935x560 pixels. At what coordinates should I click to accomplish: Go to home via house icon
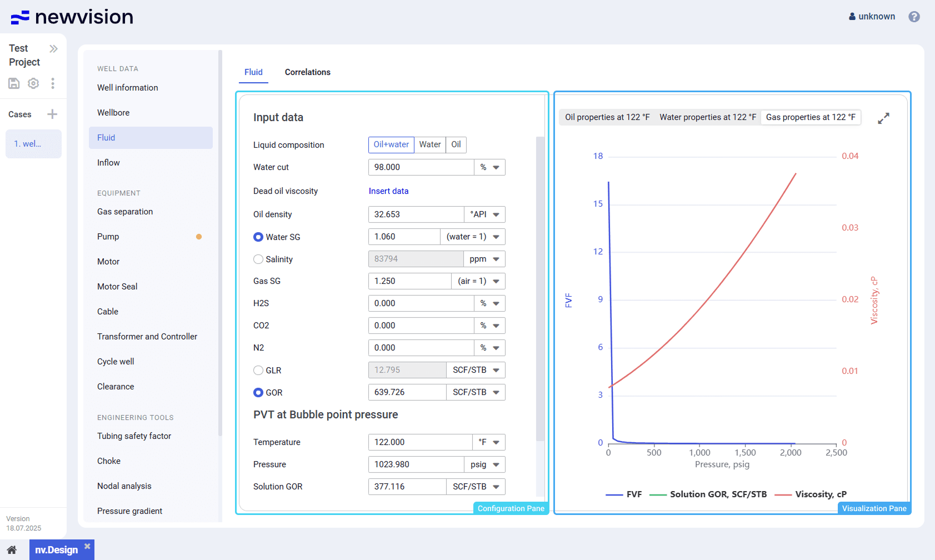[x=12, y=550]
